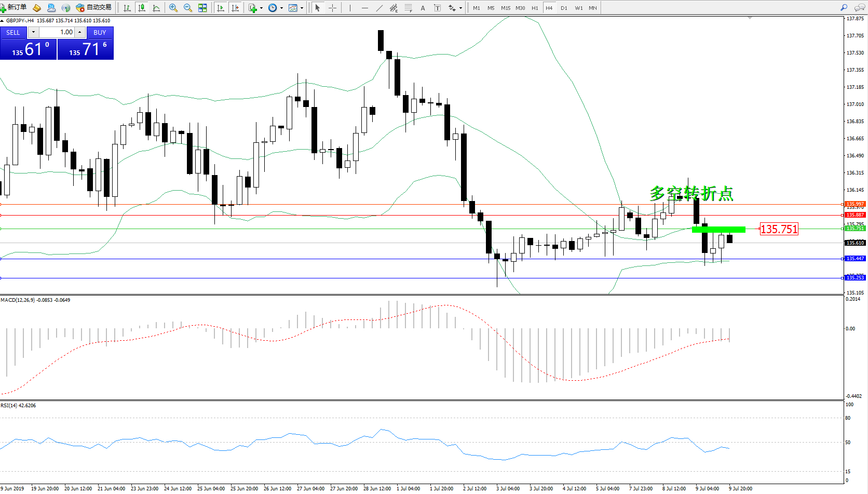Expand the periodicity clock dropdown
The height and width of the screenshot is (494, 868).
[282, 8]
